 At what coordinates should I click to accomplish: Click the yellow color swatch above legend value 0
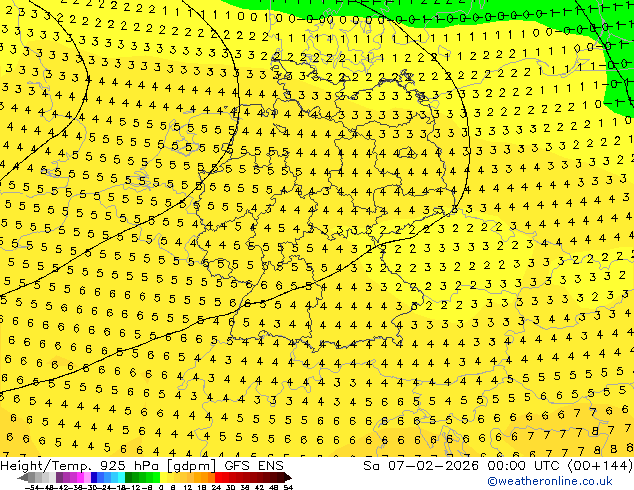point(163,478)
